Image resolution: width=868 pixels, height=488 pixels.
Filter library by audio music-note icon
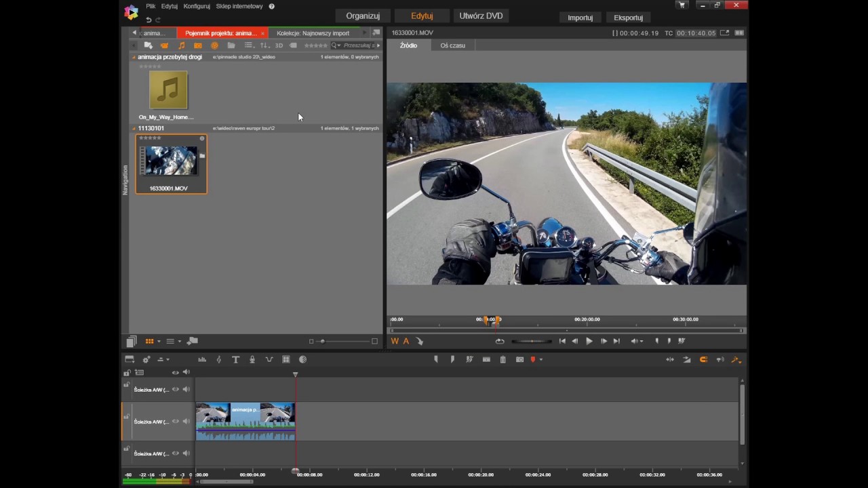181,45
